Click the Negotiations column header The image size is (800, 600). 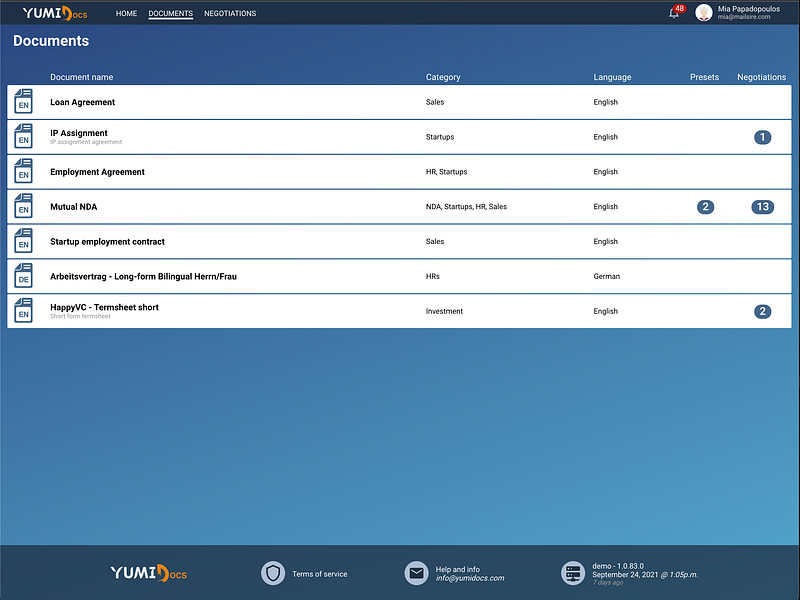tap(761, 77)
